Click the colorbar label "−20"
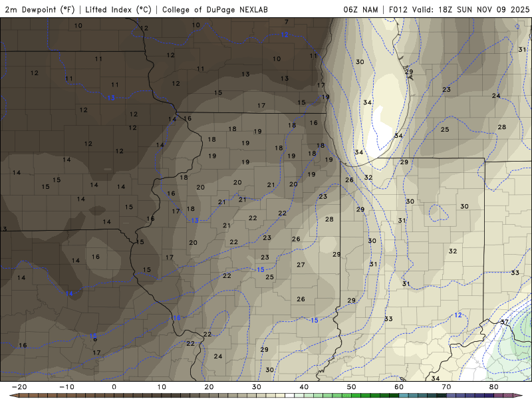This screenshot has width=532, height=399. tap(19, 387)
